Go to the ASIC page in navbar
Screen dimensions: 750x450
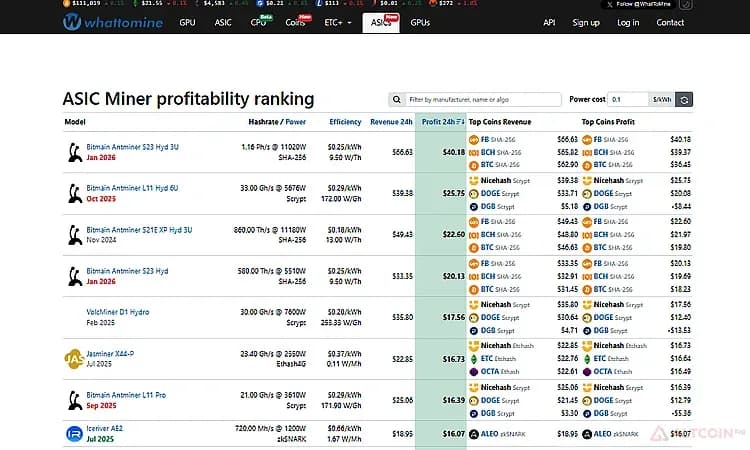(x=223, y=22)
